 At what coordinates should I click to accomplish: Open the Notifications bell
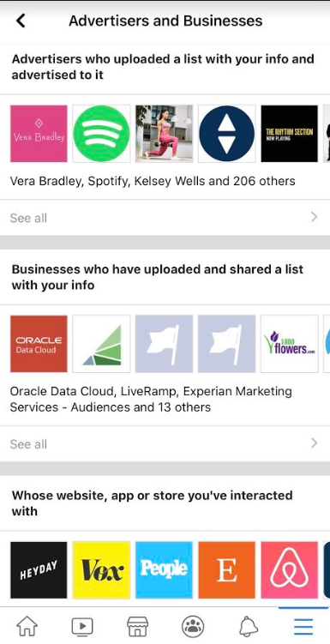point(249,626)
